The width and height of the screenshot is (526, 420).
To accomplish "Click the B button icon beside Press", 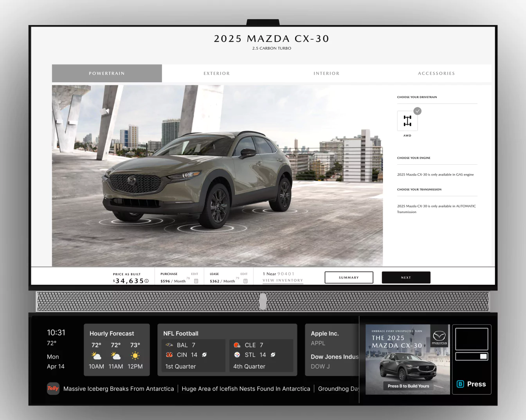I will (x=460, y=384).
